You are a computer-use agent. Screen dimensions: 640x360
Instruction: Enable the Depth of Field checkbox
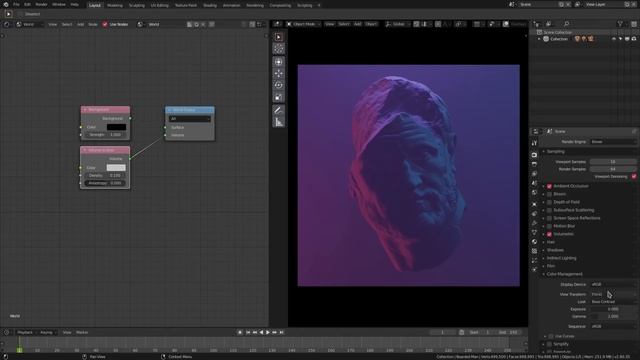(549, 202)
